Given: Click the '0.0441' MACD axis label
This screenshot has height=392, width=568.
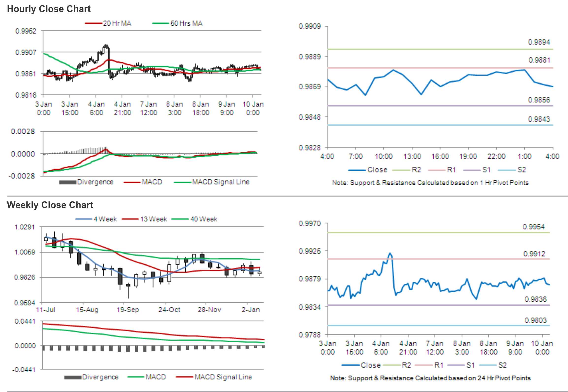Looking at the screenshot, I should (x=25, y=321).
